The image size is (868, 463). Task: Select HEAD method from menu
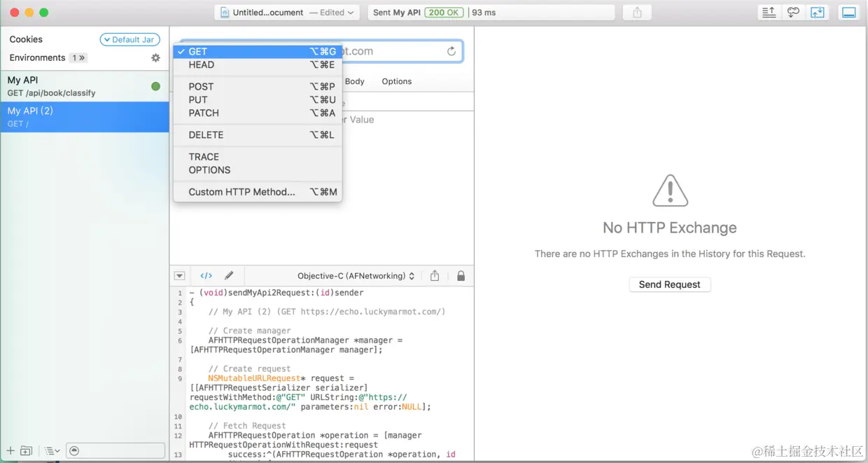click(x=258, y=64)
